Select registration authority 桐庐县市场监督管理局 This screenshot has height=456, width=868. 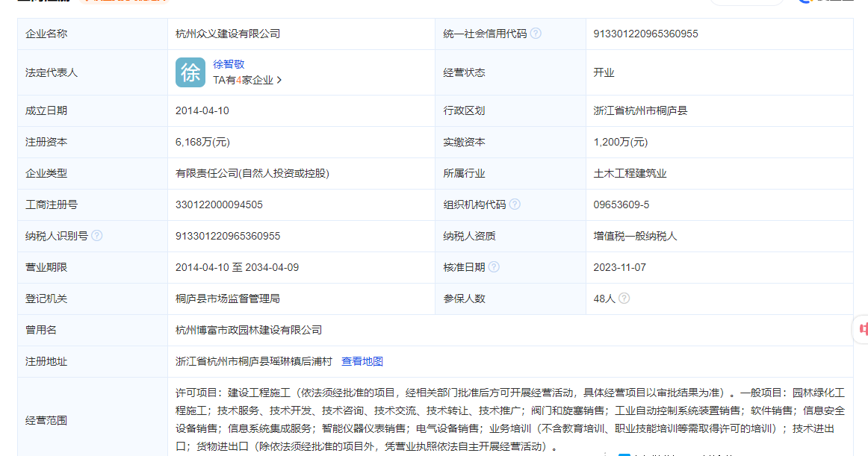(228, 299)
